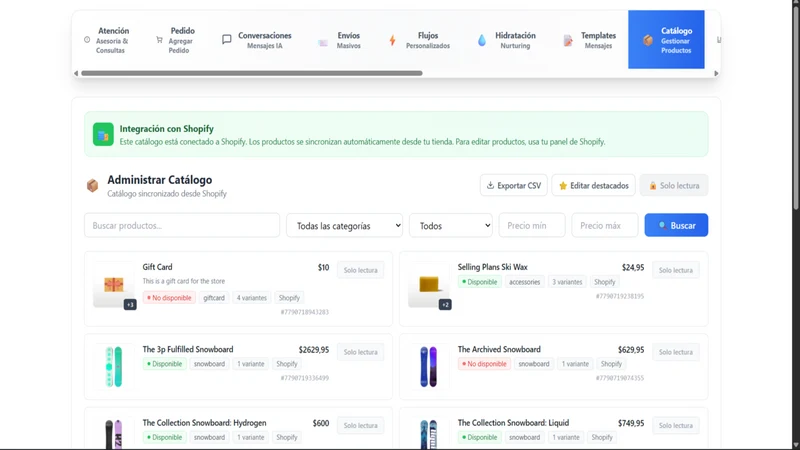The height and width of the screenshot is (450, 800).
Task: Click the package icon beside Administrar Catálogo
Action: [92, 185]
